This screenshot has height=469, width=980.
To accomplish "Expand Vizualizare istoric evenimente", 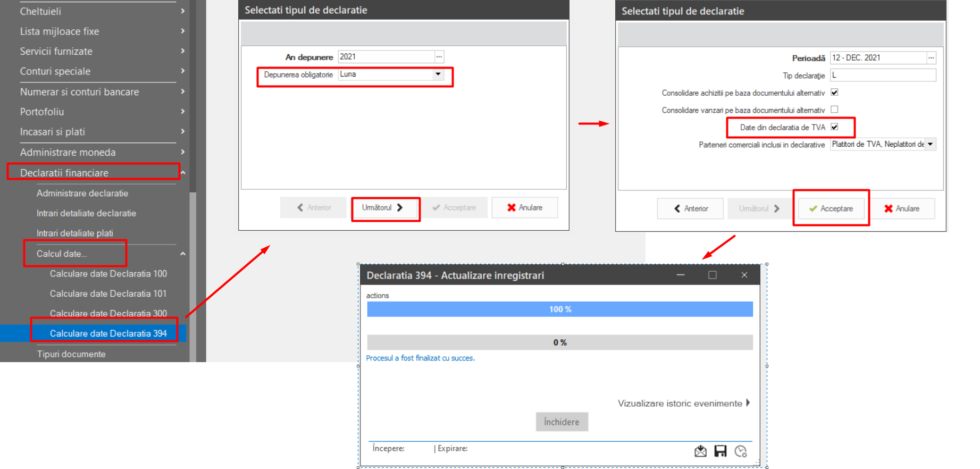I will coord(684,403).
